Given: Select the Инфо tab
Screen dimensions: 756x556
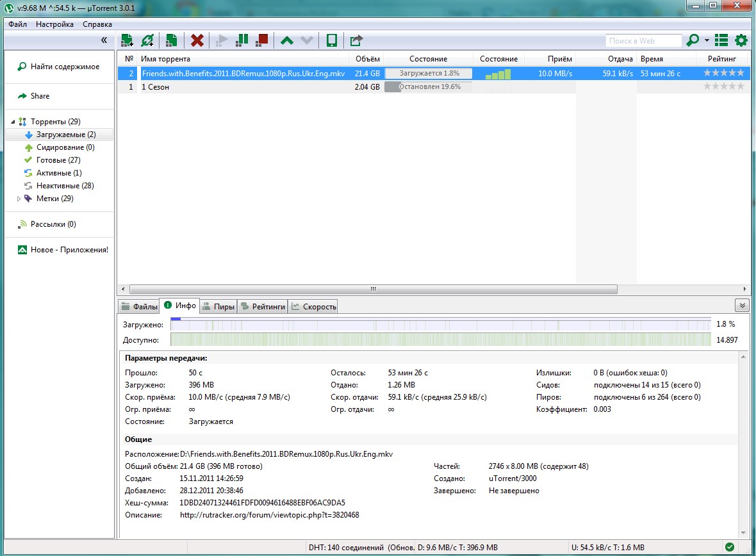Looking at the screenshot, I should [179, 306].
